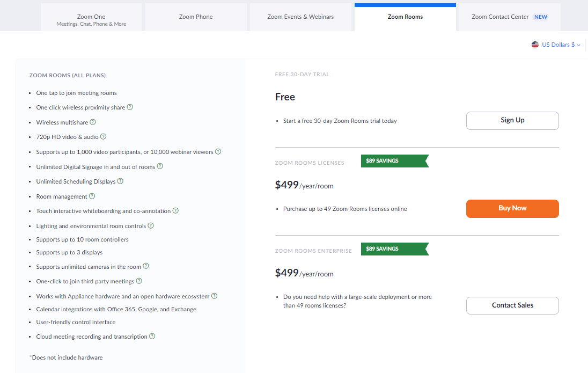Screen dimensions: 588x373
Task: Open the Zoom Phone tab
Action: click(x=196, y=17)
